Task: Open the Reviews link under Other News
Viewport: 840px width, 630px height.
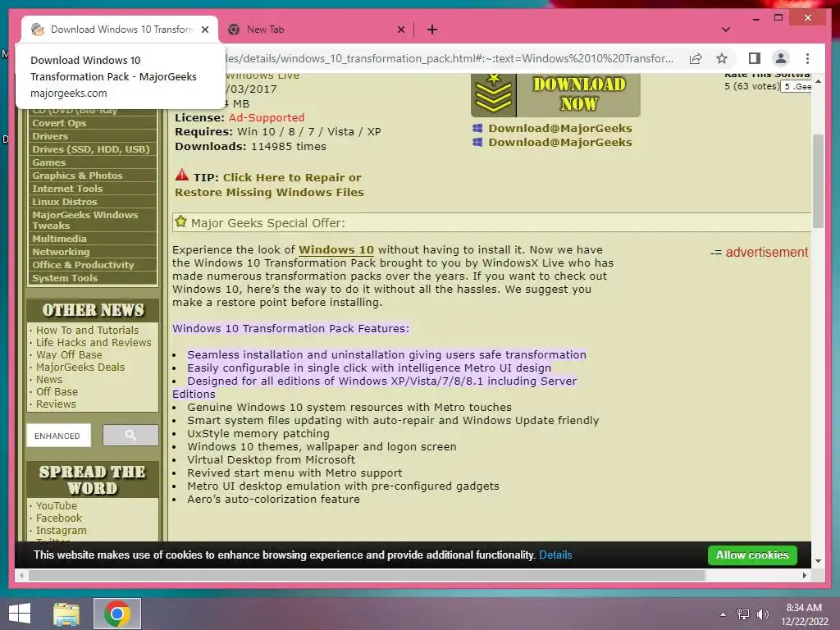Action: (x=56, y=404)
